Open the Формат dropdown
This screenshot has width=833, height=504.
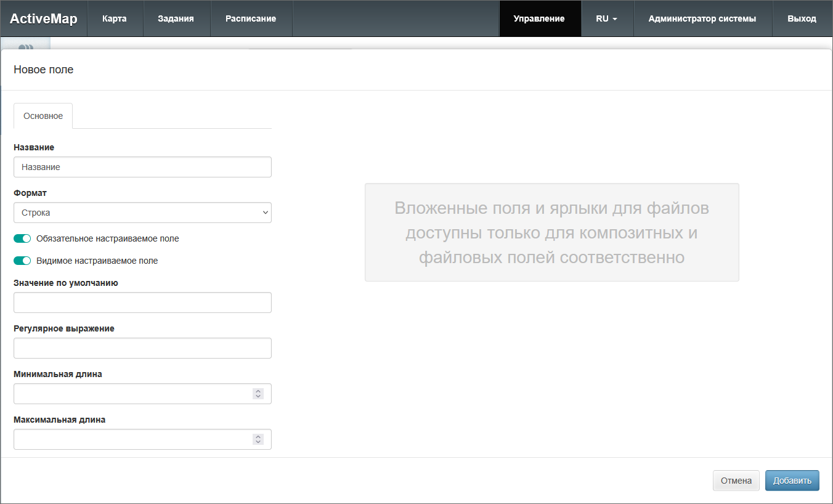pyautogui.click(x=142, y=213)
